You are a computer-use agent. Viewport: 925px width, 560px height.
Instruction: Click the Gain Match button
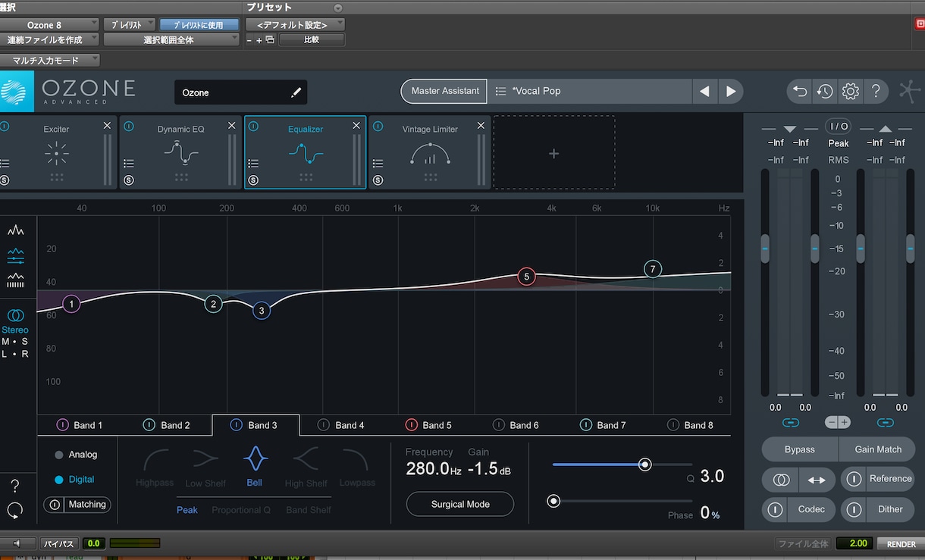[x=878, y=449]
